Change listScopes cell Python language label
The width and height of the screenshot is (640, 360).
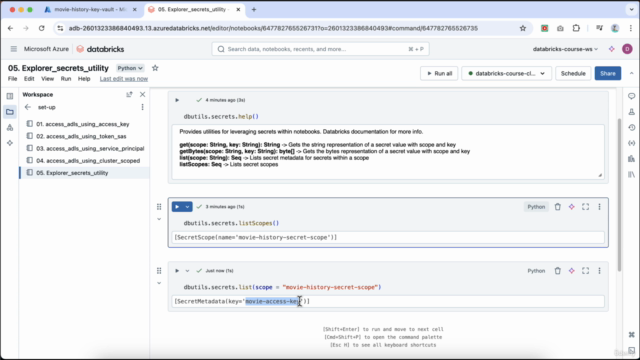point(536,207)
